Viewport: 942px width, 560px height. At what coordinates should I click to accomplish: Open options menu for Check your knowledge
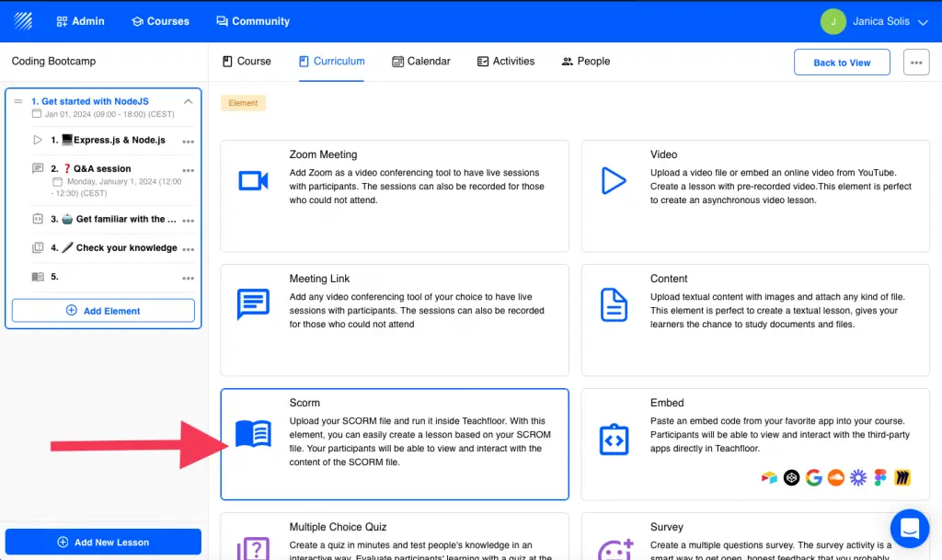pyautogui.click(x=189, y=247)
